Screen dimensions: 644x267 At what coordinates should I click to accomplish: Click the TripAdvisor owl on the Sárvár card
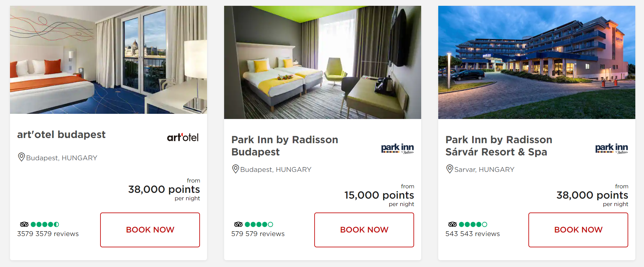pos(453,224)
